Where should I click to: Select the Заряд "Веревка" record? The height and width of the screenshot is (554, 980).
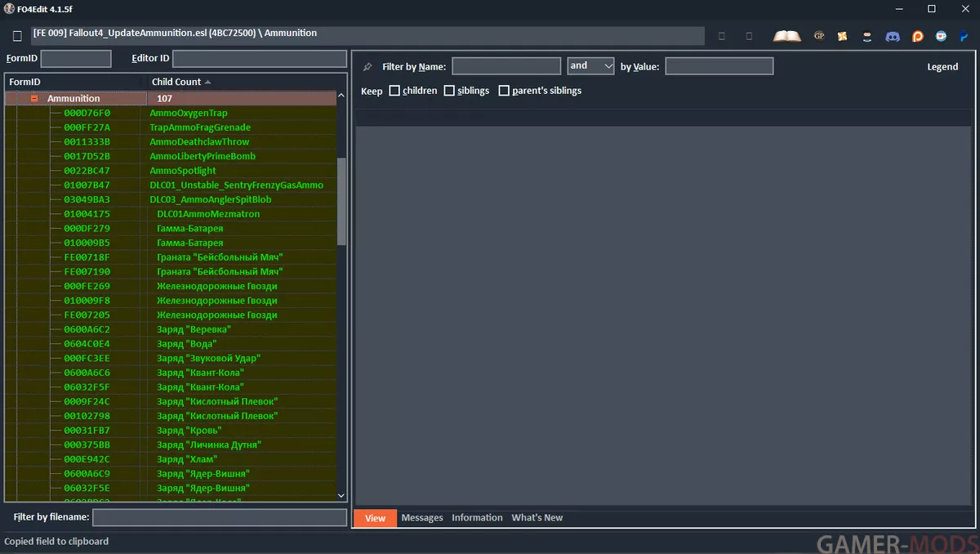coord(171,329)
